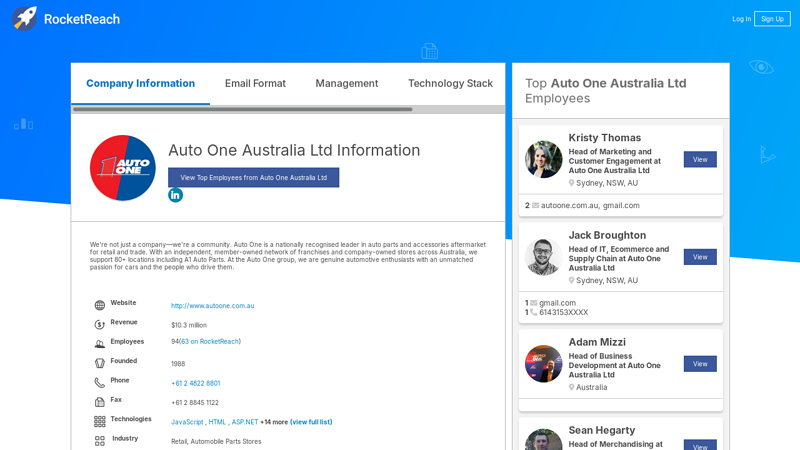Click Jack Broughton's profile photo

click(x=543, y=257)
